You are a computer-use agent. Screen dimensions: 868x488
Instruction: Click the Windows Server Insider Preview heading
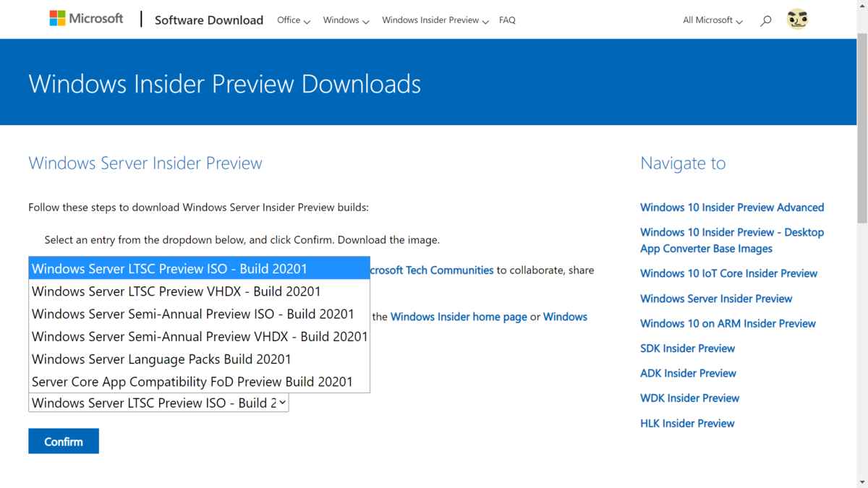(x=145, y=163)
